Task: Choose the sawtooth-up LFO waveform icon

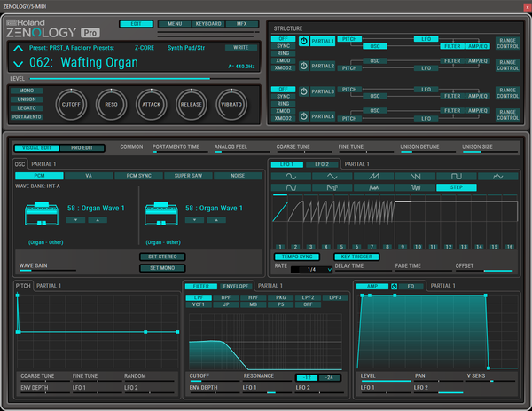Action: coord(374,176)
